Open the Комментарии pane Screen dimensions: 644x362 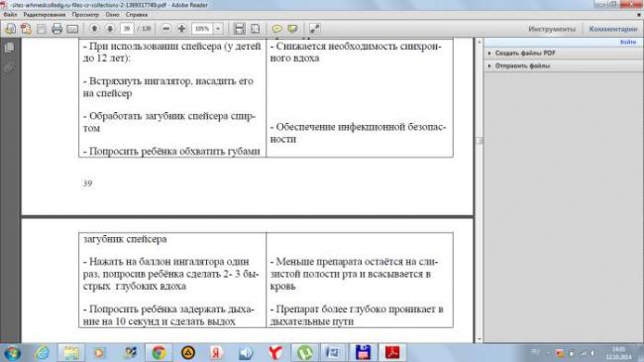pos(612,29)
